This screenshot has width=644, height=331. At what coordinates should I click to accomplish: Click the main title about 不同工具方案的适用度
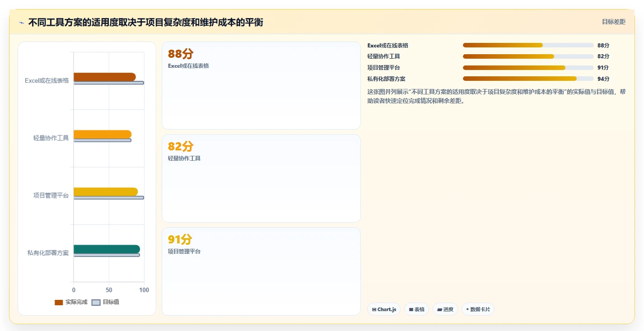click(145, 22)
